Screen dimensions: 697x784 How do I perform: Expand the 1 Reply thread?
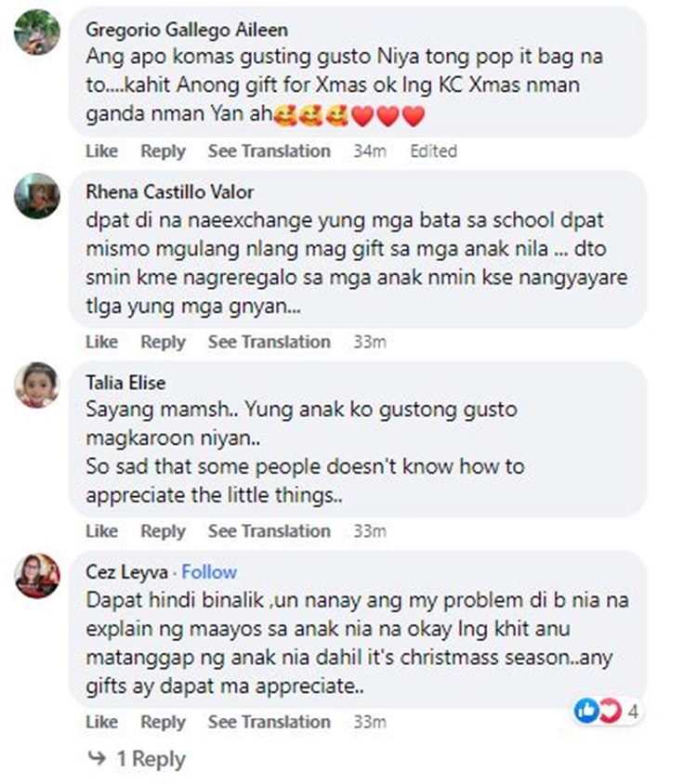[151, 759]
